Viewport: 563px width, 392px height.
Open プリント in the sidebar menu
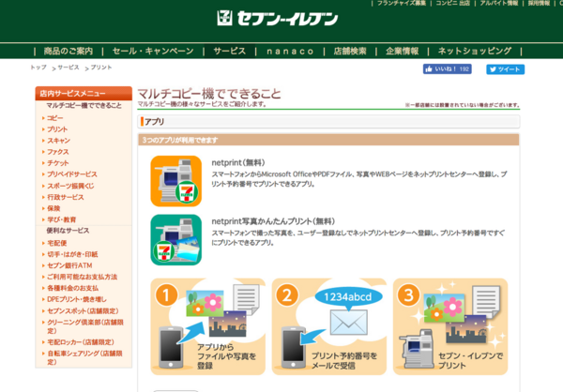click(x=57, y=129)
